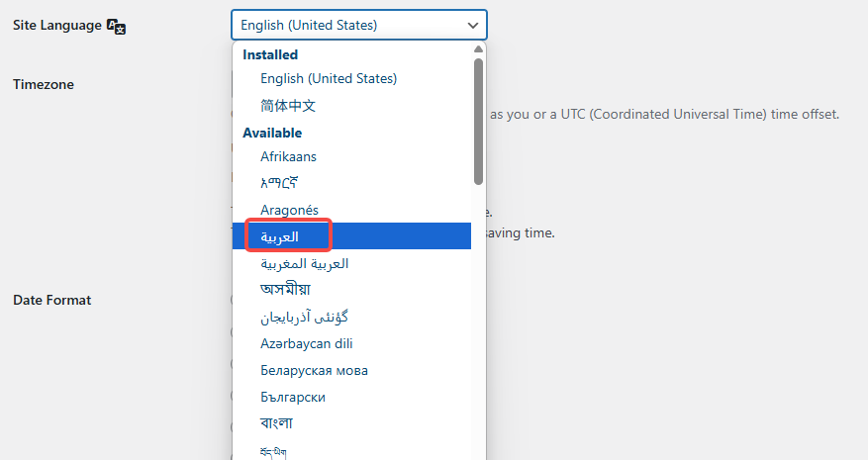This screenshot has width=868, height=460.
Task: Pick Беларуская мова from the list
Action: pyautogui.click(x=314, y=370)
